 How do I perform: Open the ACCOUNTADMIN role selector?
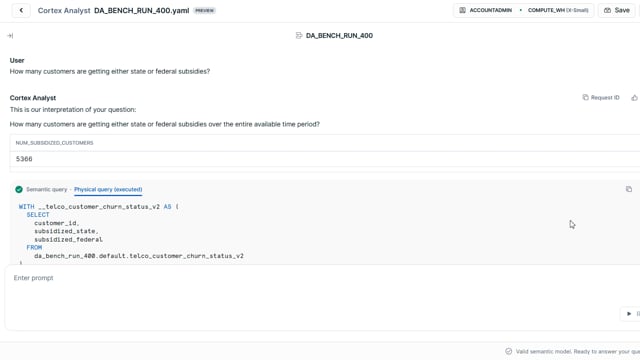(486, 10)
